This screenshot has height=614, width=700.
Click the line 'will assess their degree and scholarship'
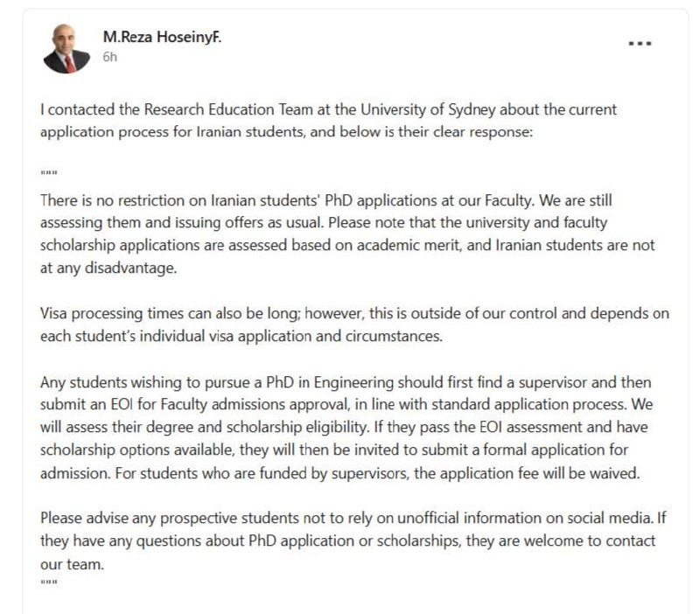[344, 428]
